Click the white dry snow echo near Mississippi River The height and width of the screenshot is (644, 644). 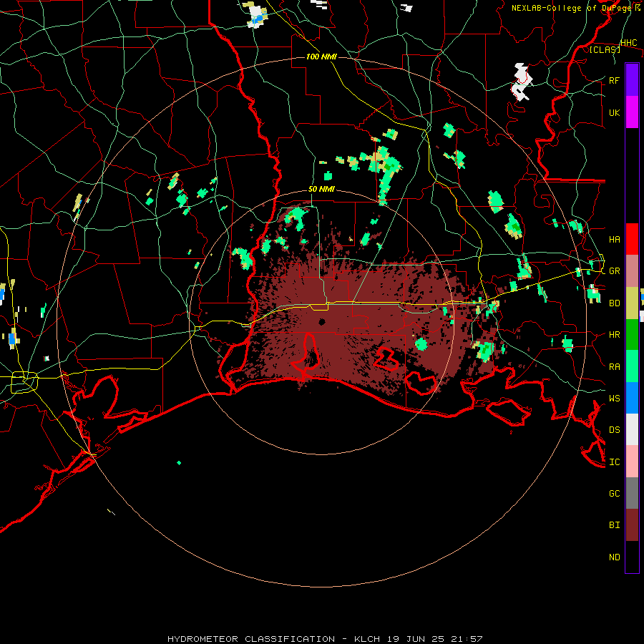pos(522,82)
